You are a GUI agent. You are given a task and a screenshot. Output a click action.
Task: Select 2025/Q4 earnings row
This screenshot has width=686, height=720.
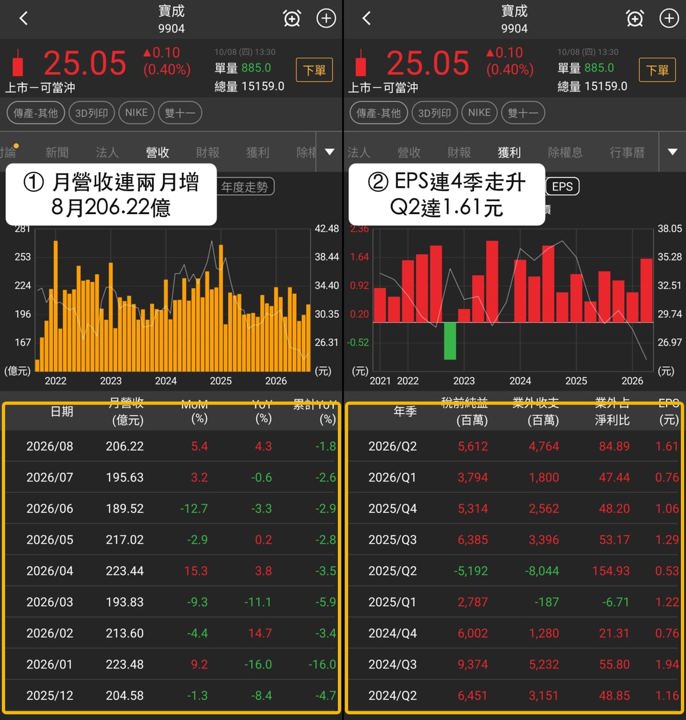(x=514, y=508)
